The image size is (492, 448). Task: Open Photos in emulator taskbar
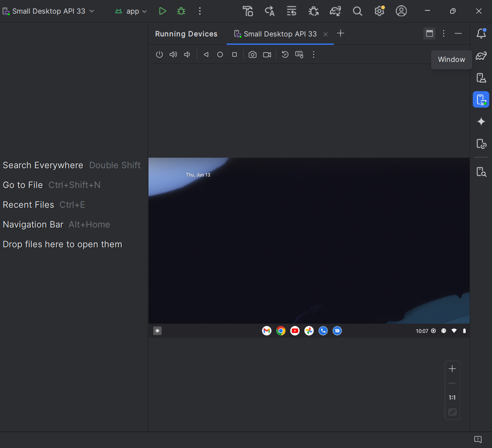click(309, 331)
